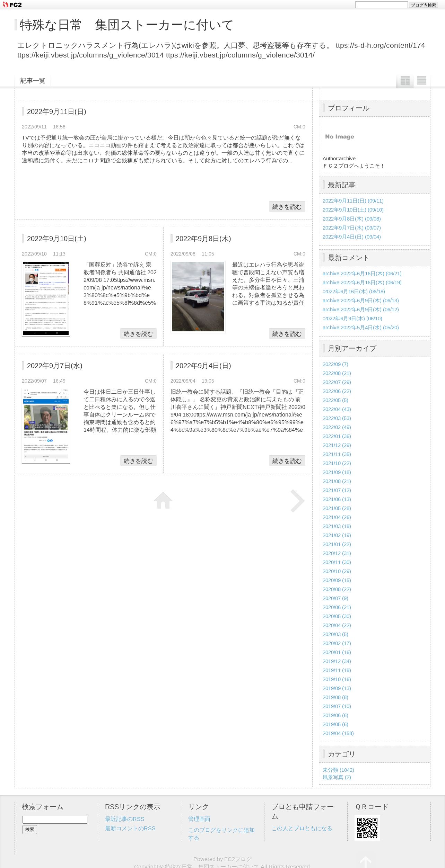This screenshot has width=445, height=868.
Task: Click the footer 検索 button
Action: (x=30, y=830)
